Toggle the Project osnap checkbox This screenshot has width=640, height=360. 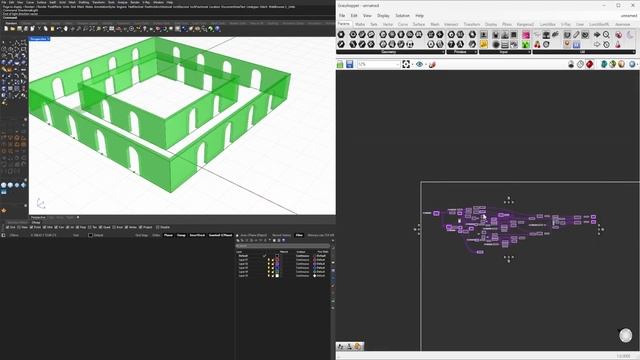click(141, 227)
